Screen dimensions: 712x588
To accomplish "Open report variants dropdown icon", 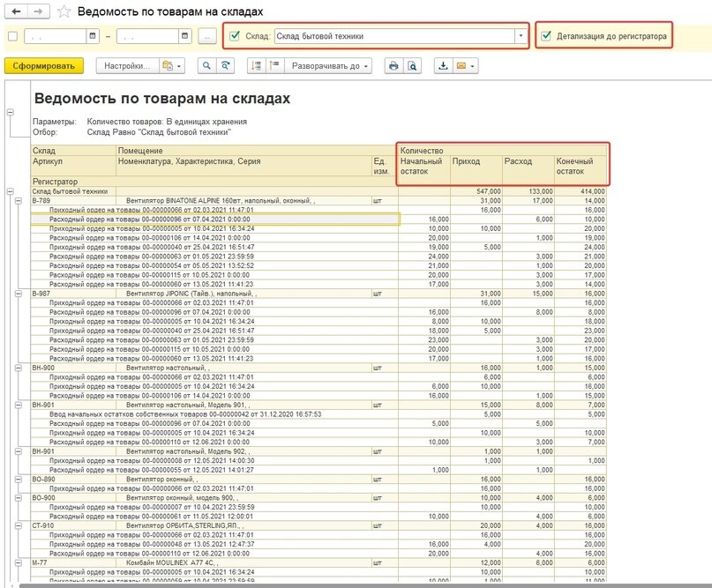I will click(172, 66).
